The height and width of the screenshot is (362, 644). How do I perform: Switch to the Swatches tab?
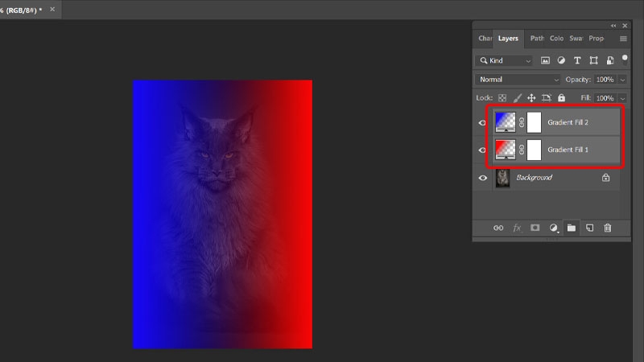[576, 38]
